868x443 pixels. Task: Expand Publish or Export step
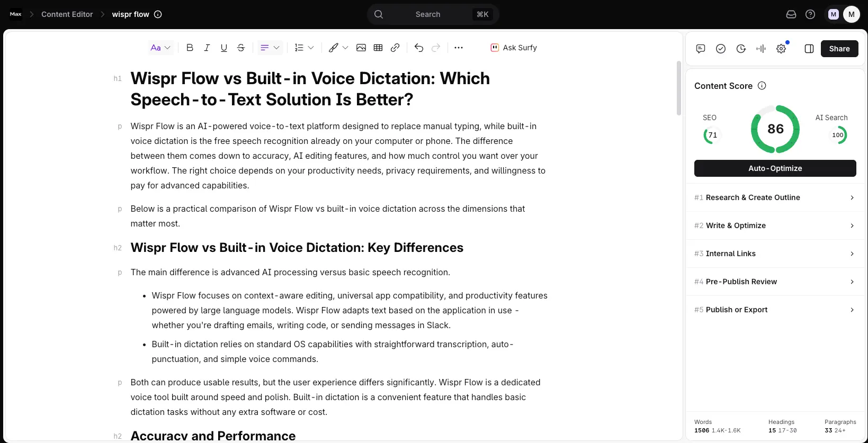(x=775, y=310)
